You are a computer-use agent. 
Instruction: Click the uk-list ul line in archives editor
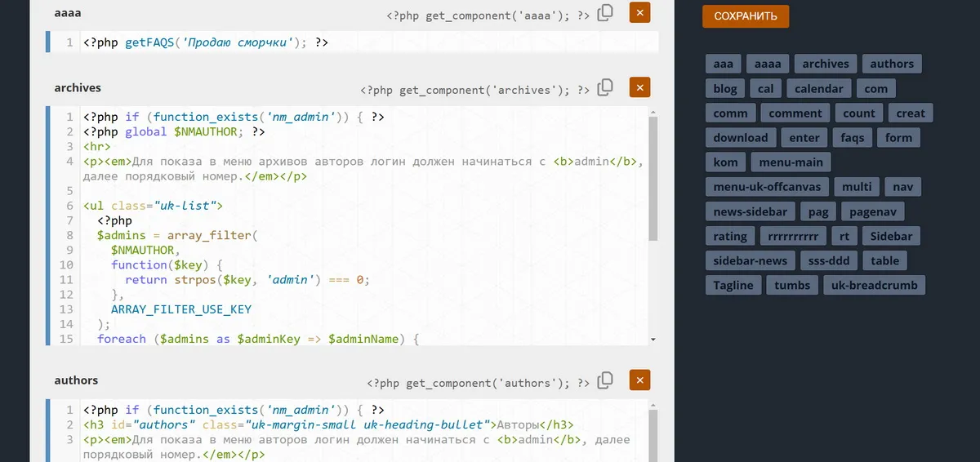[x=153, y=206]
